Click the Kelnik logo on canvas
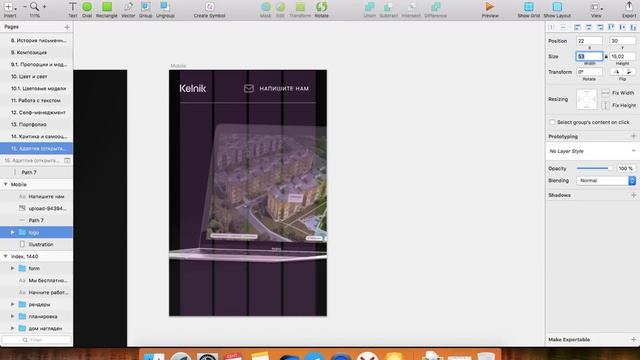Viewport: 640px width, 360px height. click(x=193, y=88)
